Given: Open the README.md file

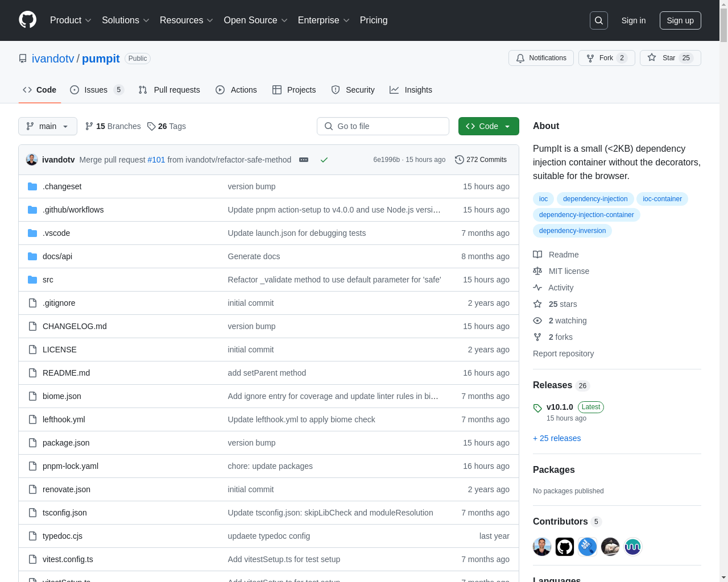Looking at the screenshot, I should pos(66,373).
